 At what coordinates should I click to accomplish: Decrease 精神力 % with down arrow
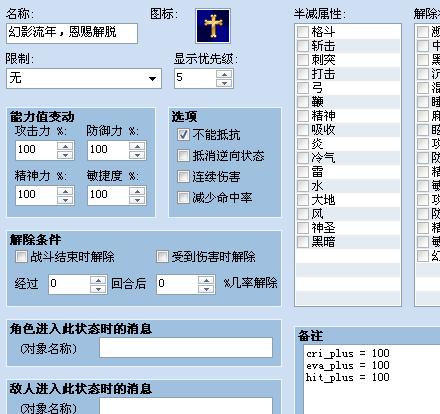point(65,200)
